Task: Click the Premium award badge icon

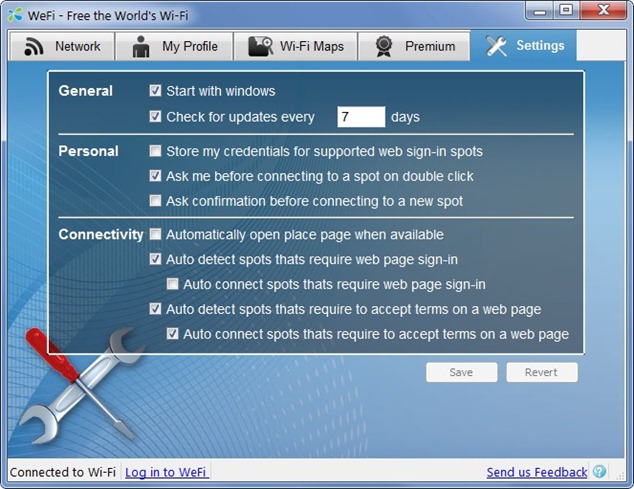Action: pos(383,46)
